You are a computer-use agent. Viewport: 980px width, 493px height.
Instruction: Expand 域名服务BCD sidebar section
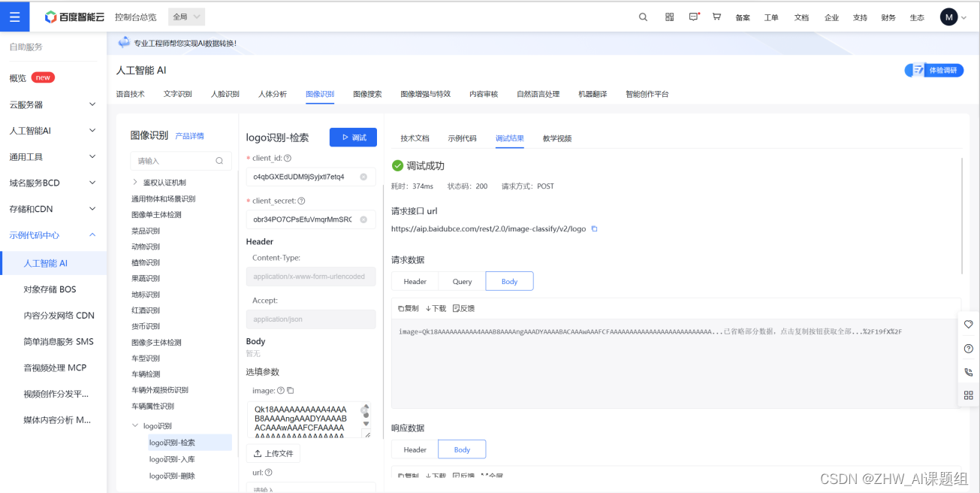click(x=92, y=183)
